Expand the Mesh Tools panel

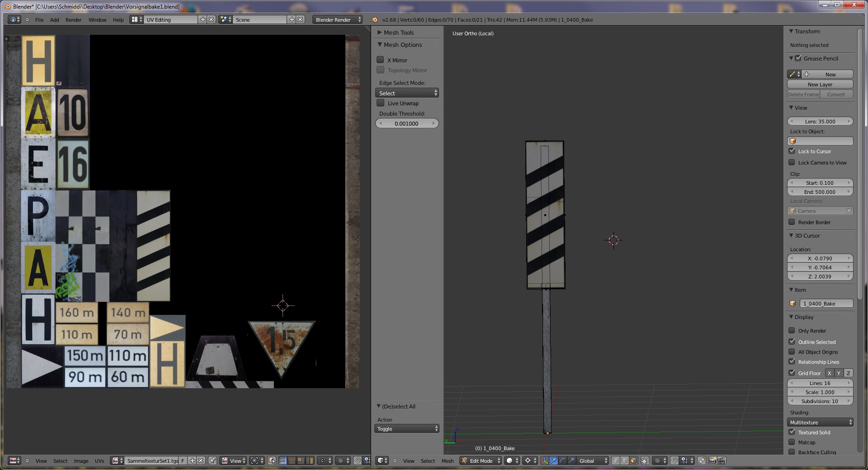[399, 33]
